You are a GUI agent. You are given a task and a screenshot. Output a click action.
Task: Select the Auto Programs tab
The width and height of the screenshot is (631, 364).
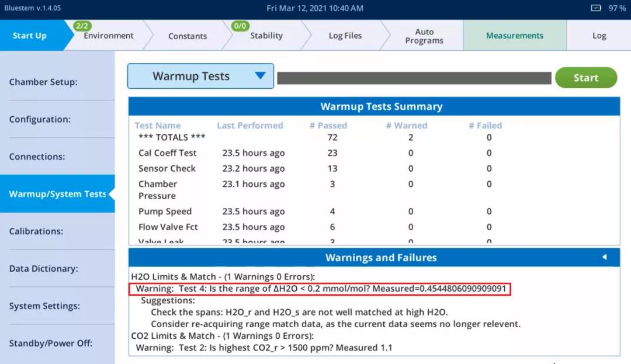[x=424, y=36]
